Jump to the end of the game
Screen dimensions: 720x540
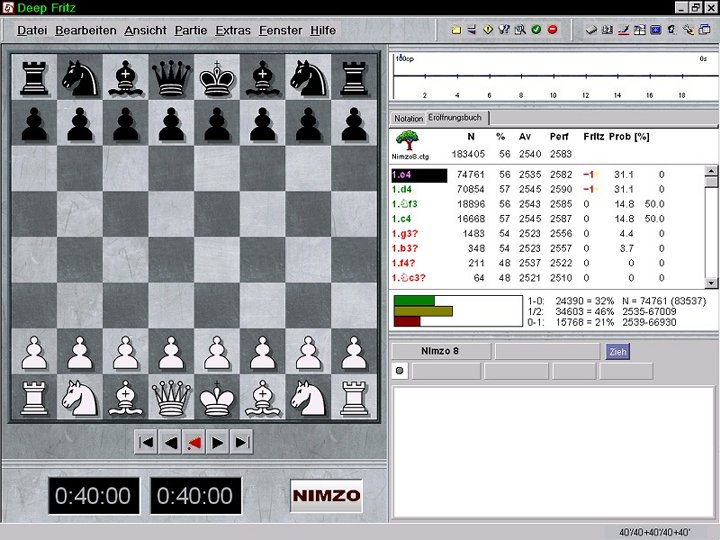pos(242,442)
